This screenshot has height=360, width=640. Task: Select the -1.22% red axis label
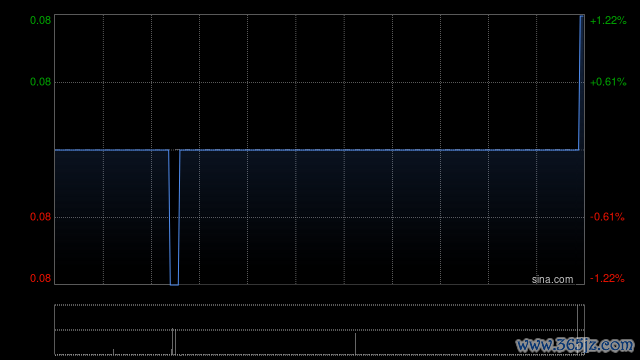pyautogui.click(x=607, y=278)
